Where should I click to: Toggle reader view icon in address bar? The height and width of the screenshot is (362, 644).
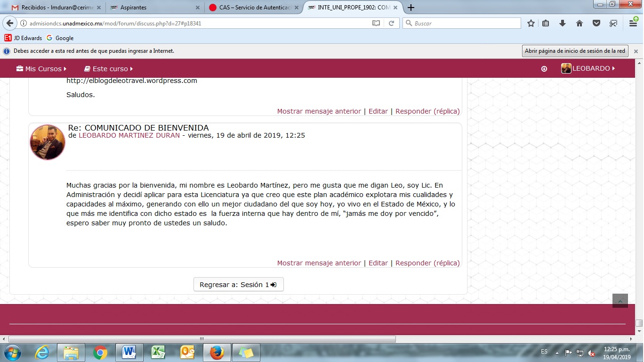(x=376, y=23)
